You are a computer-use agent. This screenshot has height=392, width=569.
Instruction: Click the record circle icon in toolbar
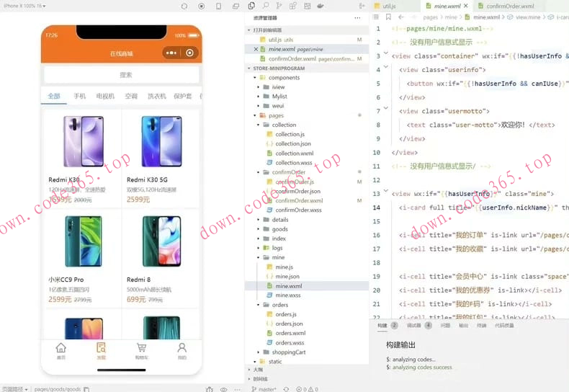click(x=202, y=6)
